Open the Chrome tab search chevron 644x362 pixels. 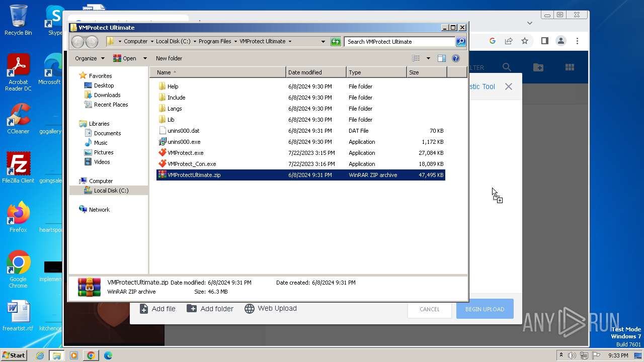(x=529, y=23)
